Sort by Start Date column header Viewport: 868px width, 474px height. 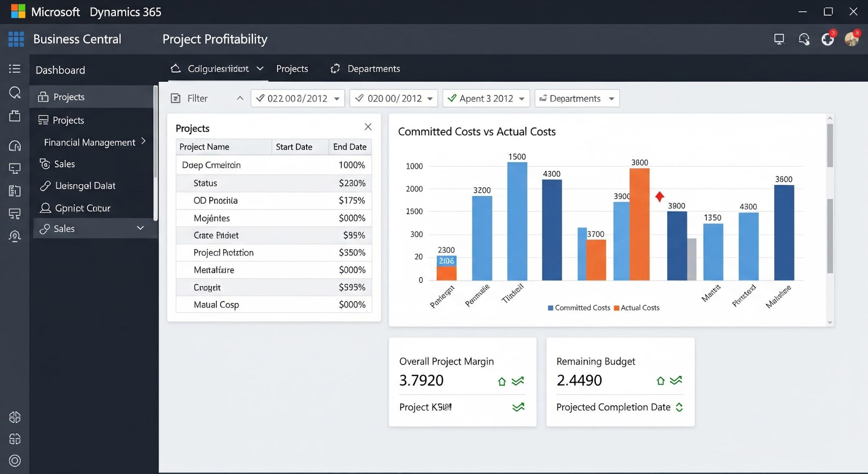(300, 147)
